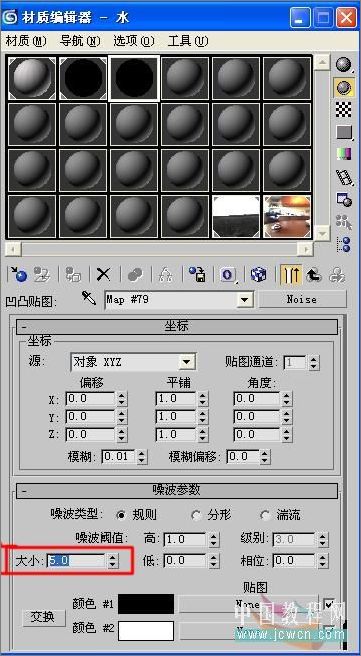The width and height of the screenshot is (361, 656).
Task: Click the Get Material icon
Action: pos(18,275)
